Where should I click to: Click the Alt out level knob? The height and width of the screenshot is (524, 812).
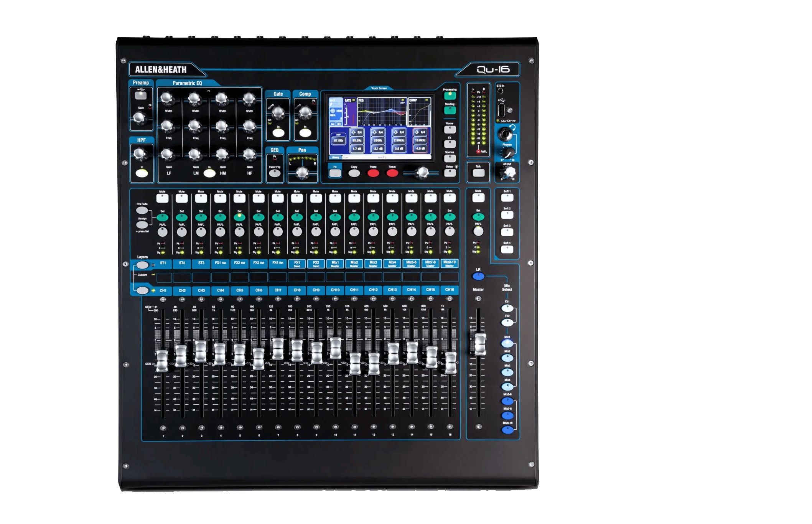(509, 173)
